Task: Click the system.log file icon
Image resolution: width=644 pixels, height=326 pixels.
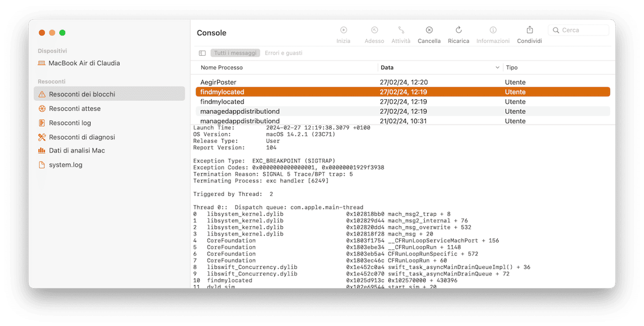Action: point(42,165)
